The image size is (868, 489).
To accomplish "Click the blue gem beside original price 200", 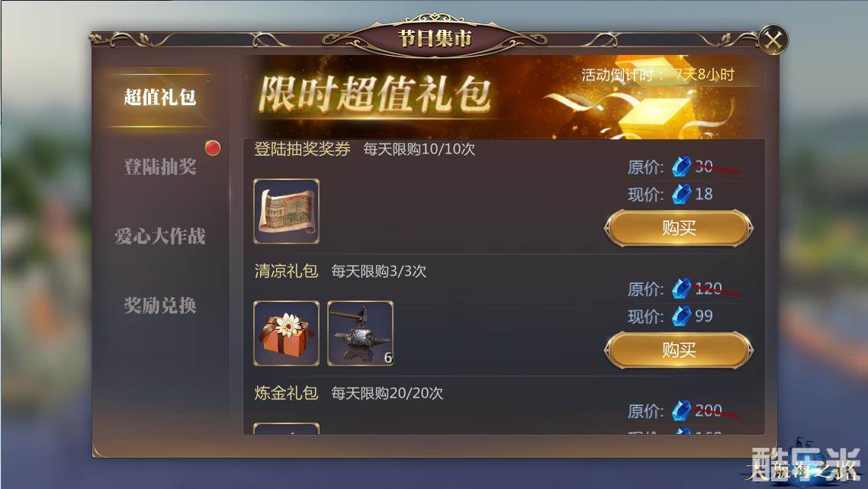I will (681, 410).
